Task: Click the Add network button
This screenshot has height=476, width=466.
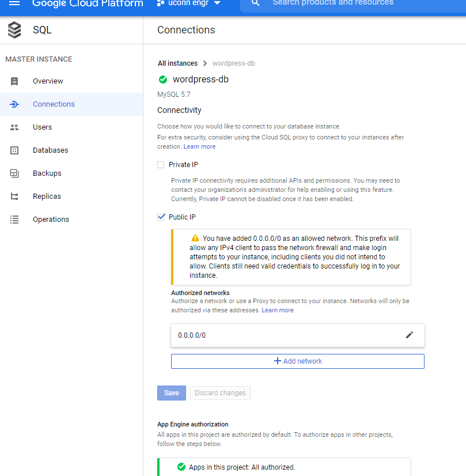Action: 298,361
